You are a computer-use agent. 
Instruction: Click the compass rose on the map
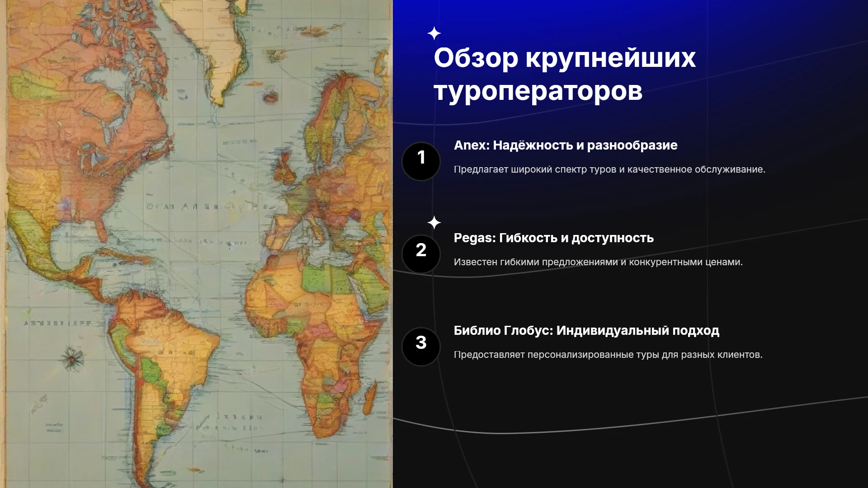[x=71, y=359]
